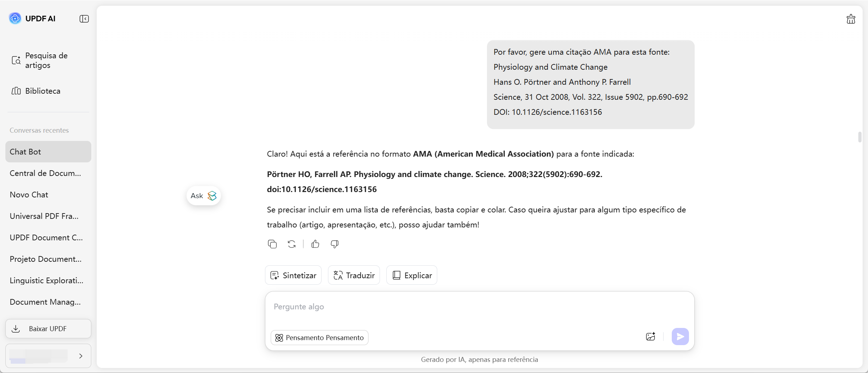Image resolution: width=868 pixels, height=373 pixels.
Task: Click the image upload icon
Action: [x=650, y=337]
